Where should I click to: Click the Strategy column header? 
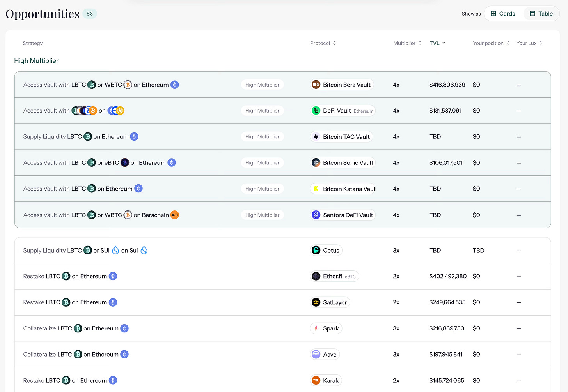33,43
